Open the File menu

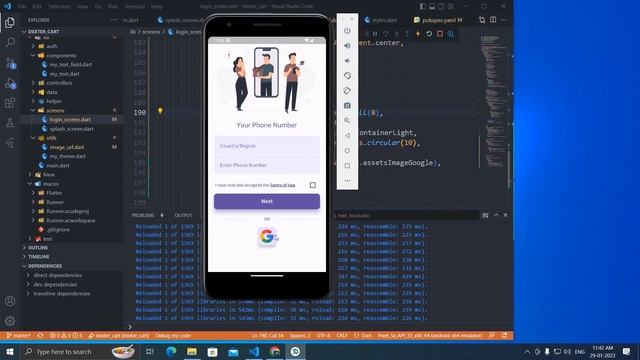coord(22,7)
